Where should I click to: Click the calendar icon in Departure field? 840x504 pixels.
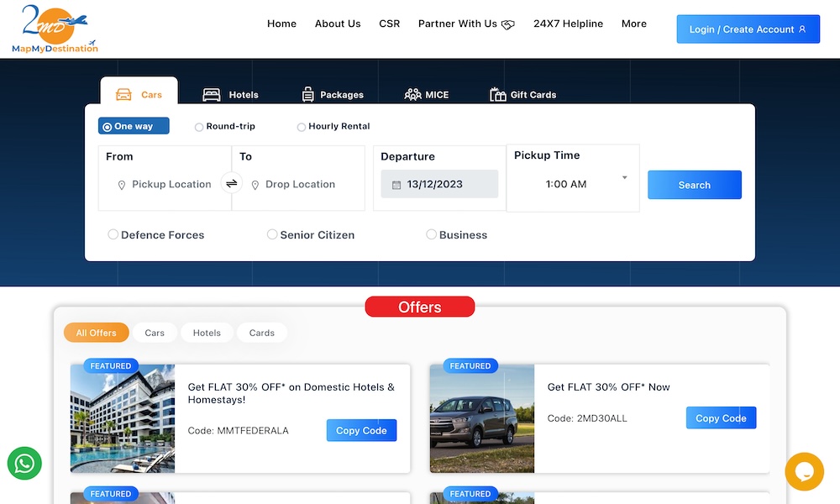[x=396, y=185]
